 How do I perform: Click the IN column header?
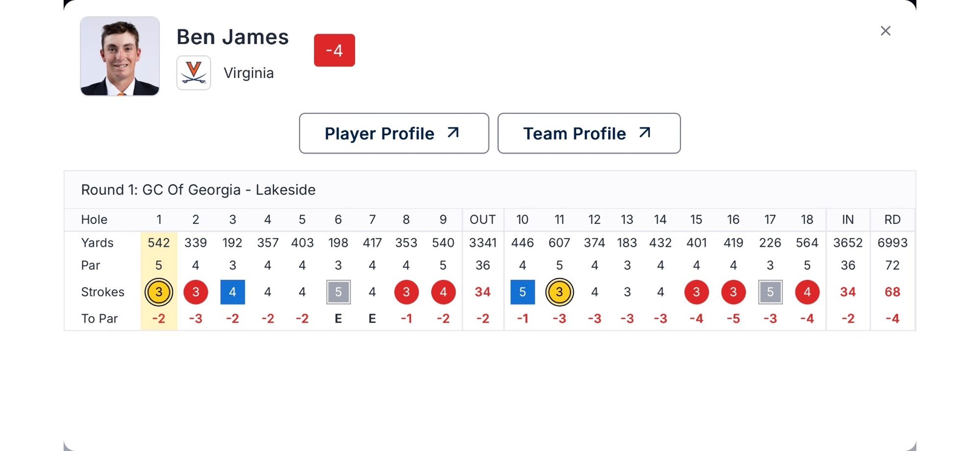pyautogui.click(x=848, y=220)
